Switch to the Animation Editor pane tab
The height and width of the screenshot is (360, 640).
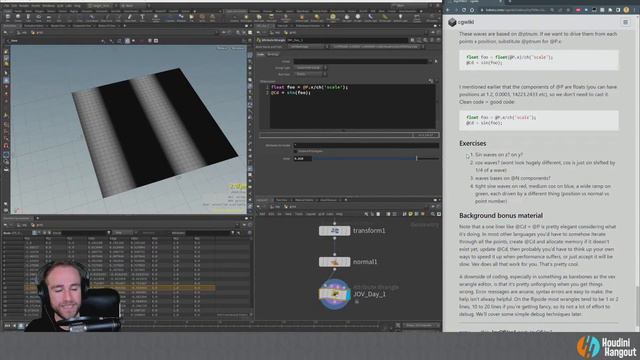pos(33,26)
